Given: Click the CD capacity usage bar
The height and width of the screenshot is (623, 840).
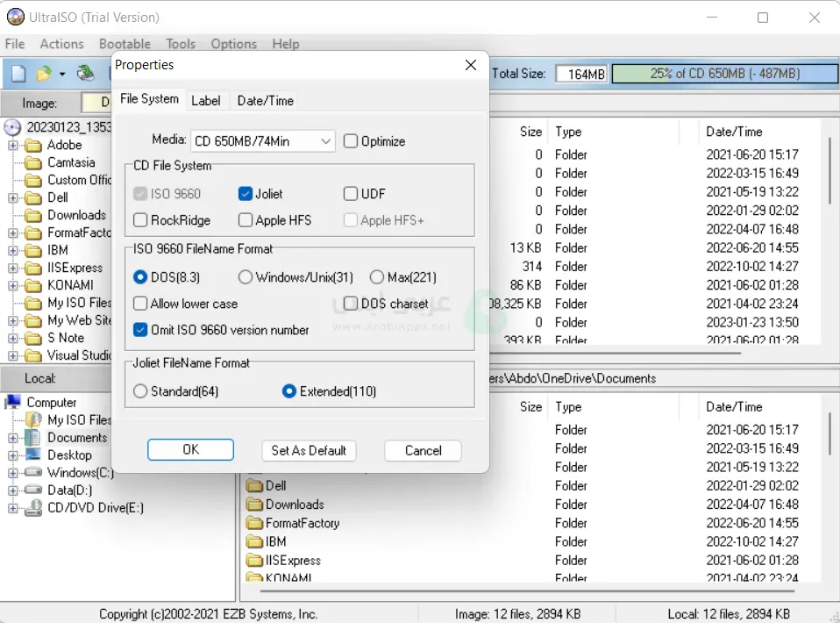Looking at the screenshot, I should 723,75.
